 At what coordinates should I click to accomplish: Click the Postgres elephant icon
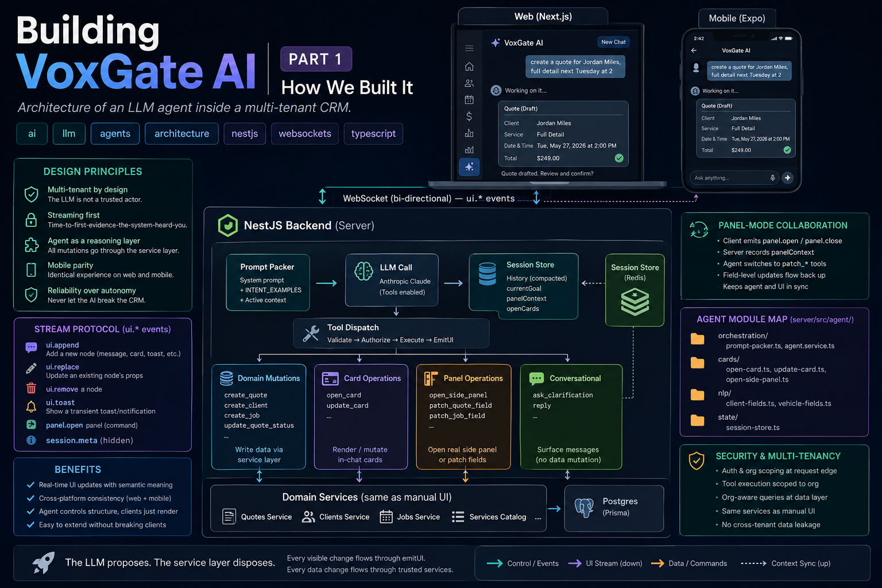pos(584,508)
